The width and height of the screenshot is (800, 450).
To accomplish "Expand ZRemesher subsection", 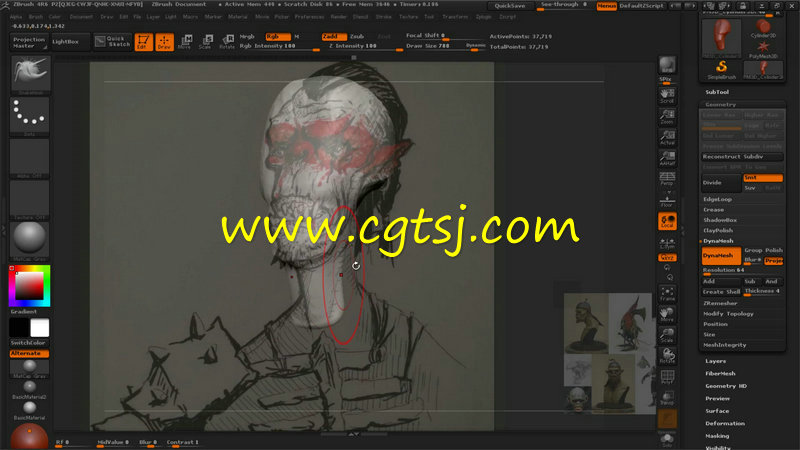I will [720, 303].
